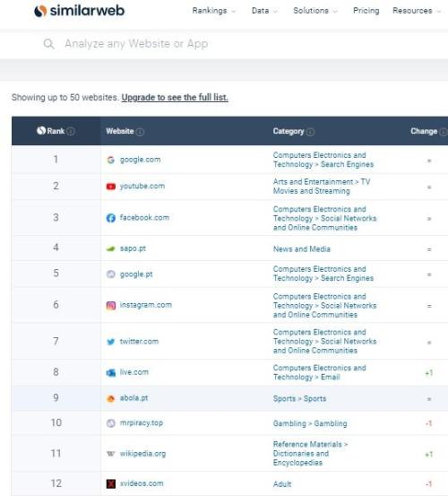Open the google.pt website link
The image size is (448, 496).
pos(136,274)
